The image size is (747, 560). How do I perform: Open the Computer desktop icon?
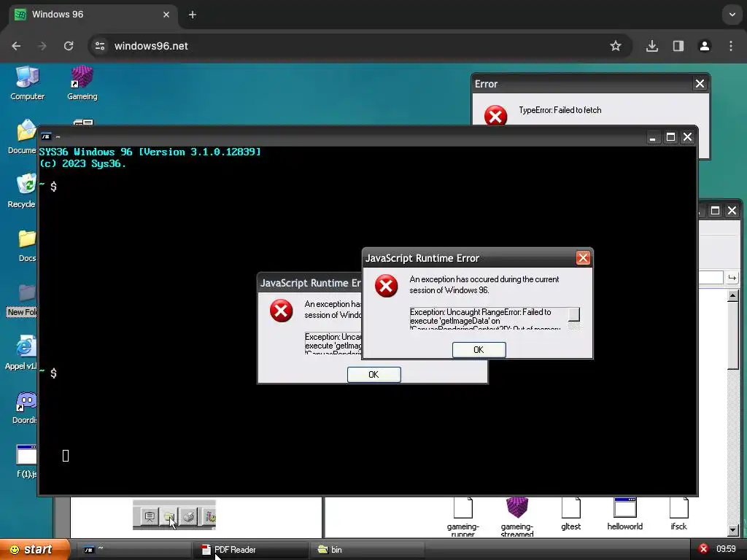(27, 83)
